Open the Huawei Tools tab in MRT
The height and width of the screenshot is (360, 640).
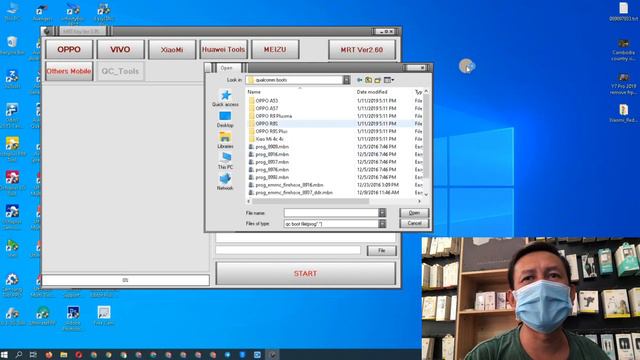click(x=224, y=49)
